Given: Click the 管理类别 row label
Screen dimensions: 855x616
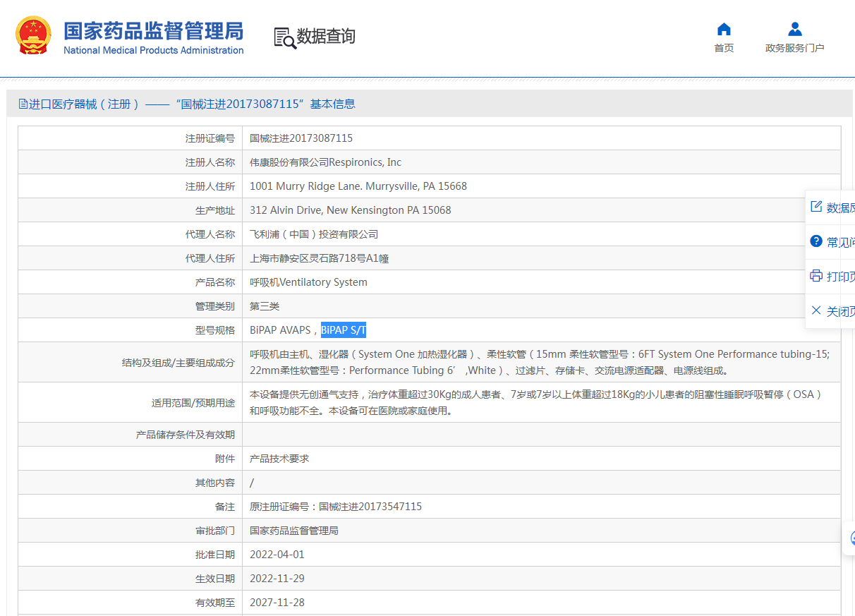Looking at the screenshot, I should coord(215,306).
